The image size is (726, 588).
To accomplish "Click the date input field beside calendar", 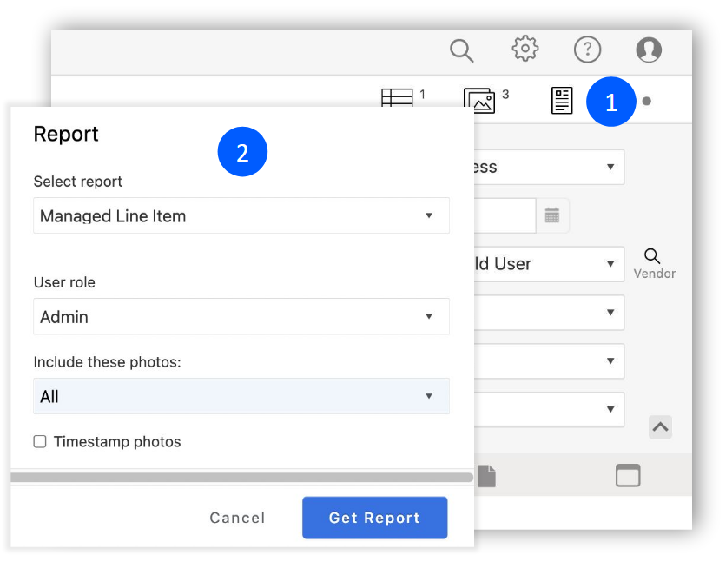I will (504, 215).
